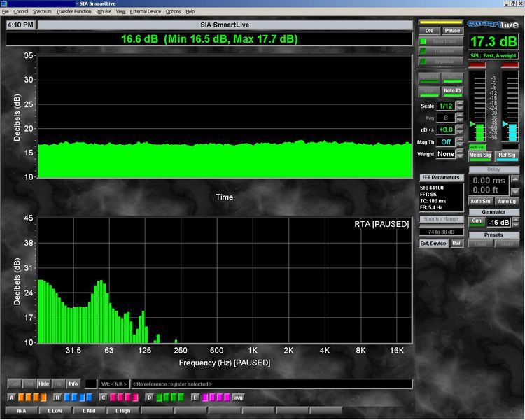Image resolution: width=525 pixels, height=420 pixels.
Task: Open the Transfer Function menu
Action: pyautogui.click(x=73, y=11)
